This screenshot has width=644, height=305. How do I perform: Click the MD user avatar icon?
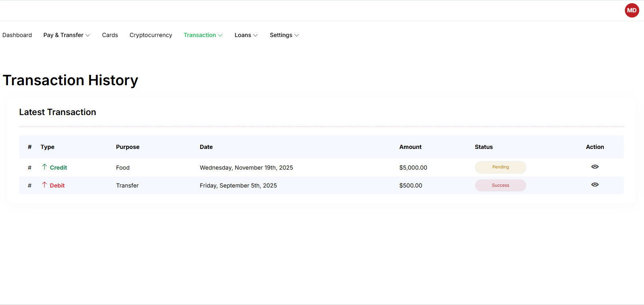click(632, 10)
